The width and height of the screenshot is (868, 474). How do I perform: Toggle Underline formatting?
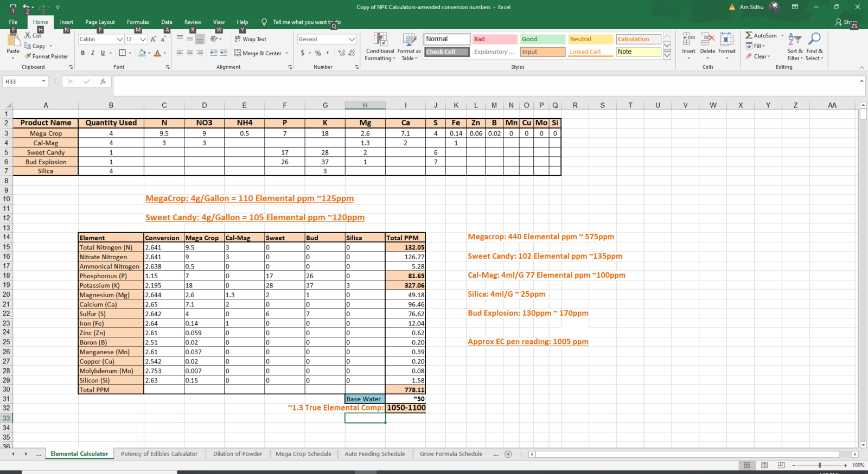(x=103, y=53)
